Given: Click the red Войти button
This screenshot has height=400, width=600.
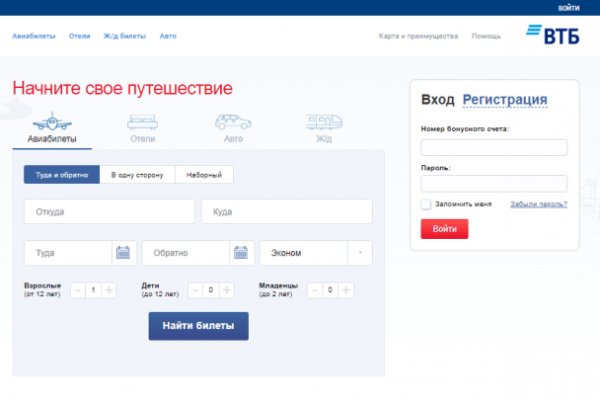Looking at the screenshot, I should pos(444,229).
